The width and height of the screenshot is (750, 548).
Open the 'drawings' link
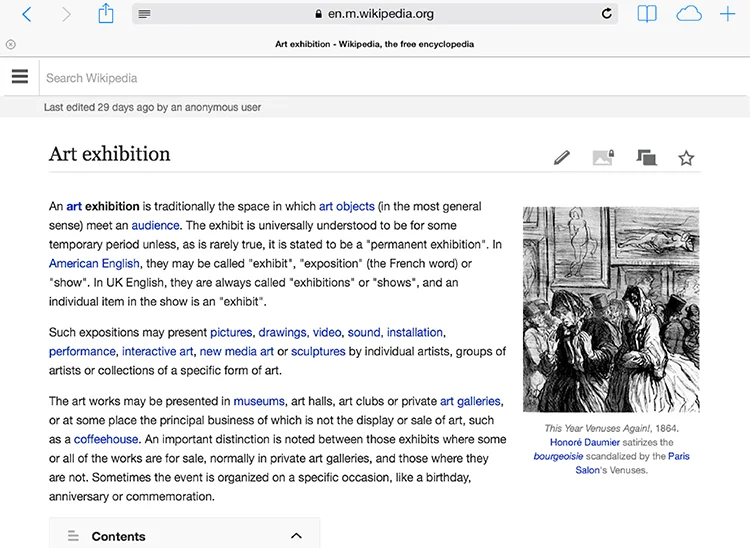click(x=282, y=332)
